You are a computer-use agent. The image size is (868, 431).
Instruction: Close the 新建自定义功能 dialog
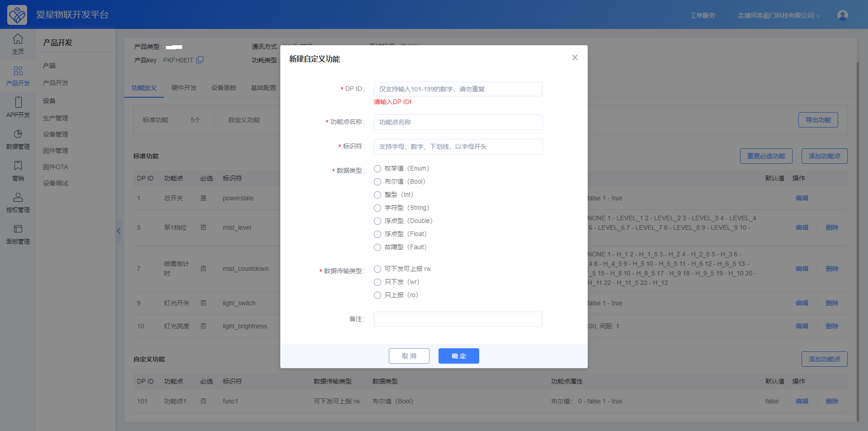575,57
